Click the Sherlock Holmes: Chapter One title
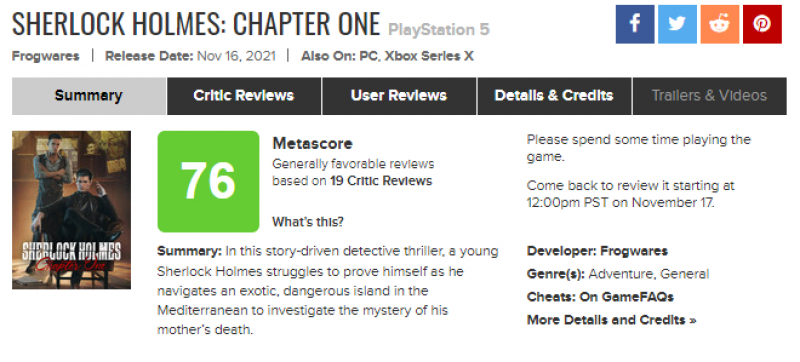The height and width of the screenshot is (362, 800). 196,23
